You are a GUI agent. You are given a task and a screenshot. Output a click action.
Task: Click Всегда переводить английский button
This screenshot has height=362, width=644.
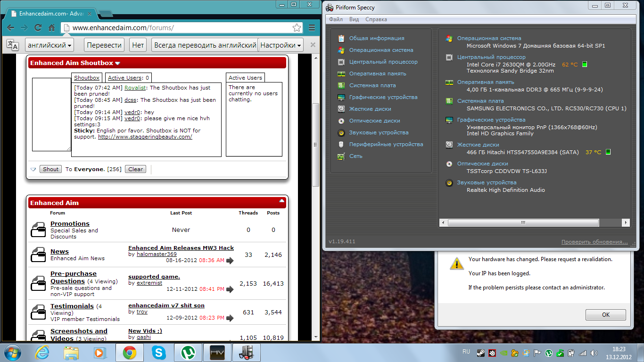pyautogui.click(x=205, y=45)
